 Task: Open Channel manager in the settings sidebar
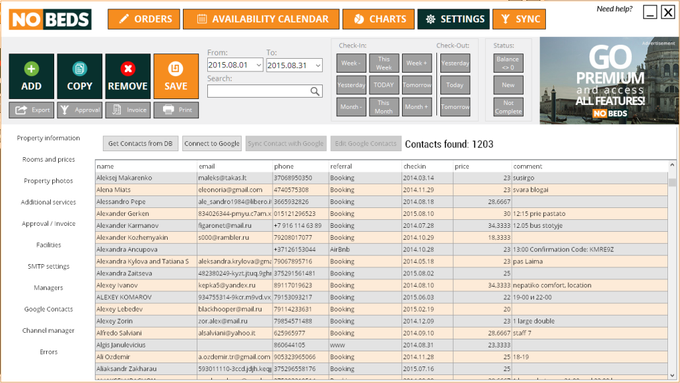coord(49,331)
